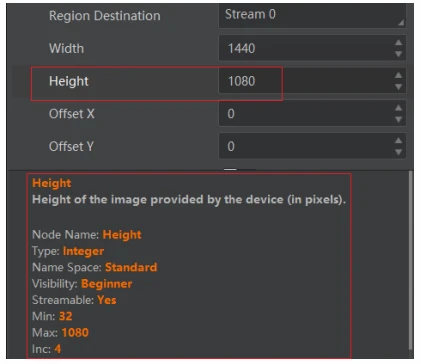421x364 pixels.
Task: Click the splitter handle above description panel
Action: (239, 169)
